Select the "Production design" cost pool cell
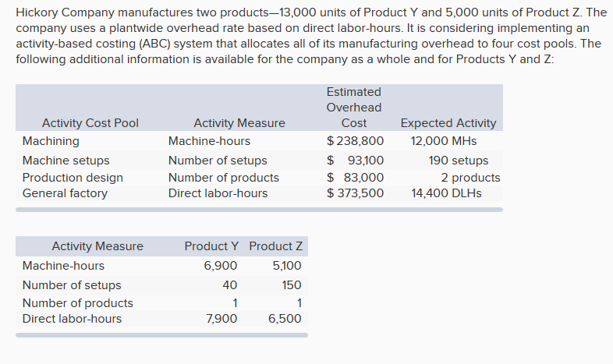The image size is (613, 364). point(73,177)
